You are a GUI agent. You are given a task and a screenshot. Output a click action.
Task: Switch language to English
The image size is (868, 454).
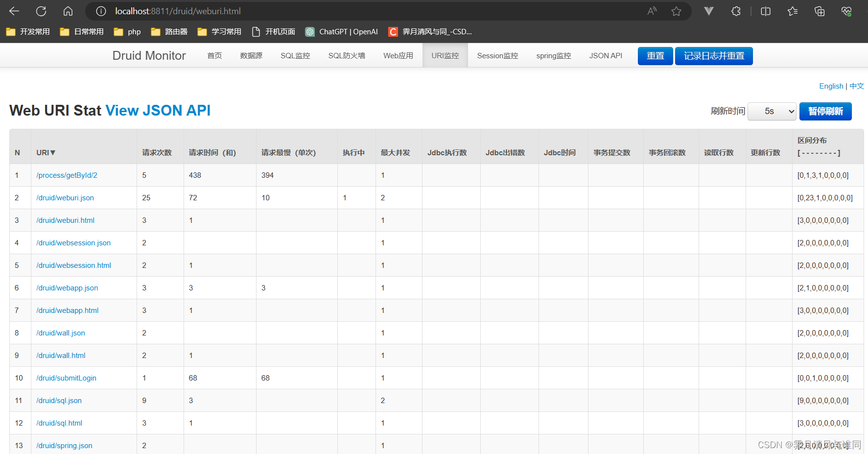coord(831,86)
